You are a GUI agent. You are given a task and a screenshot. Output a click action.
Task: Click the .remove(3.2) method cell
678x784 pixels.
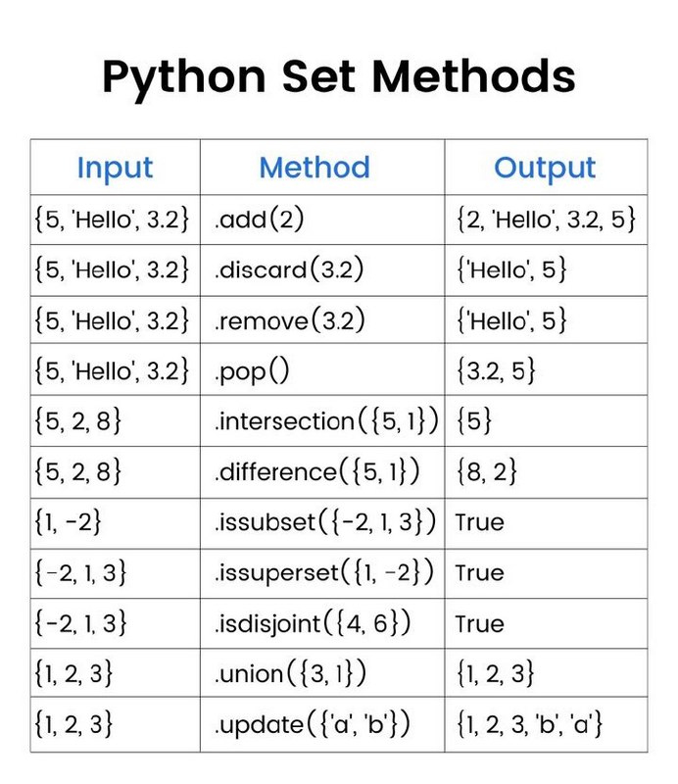[x=322, y=320]
